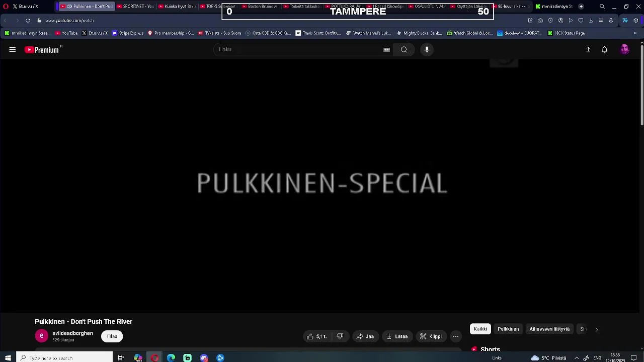Open the Opera menu logo
The image size is (644, 362).
[x=6, y=7]
